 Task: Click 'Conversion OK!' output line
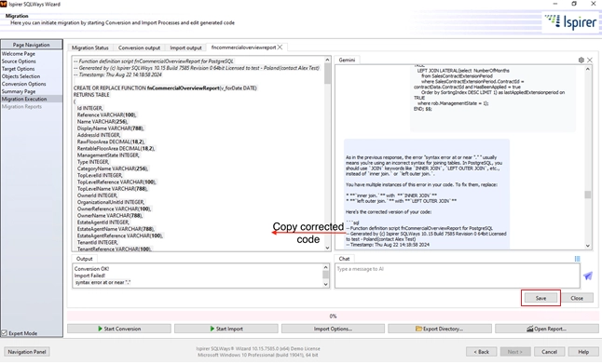[x=91, y=269]
